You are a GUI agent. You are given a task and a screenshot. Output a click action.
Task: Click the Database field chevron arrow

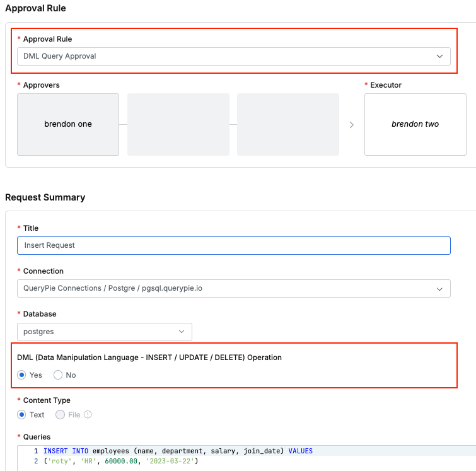[182, 331]
